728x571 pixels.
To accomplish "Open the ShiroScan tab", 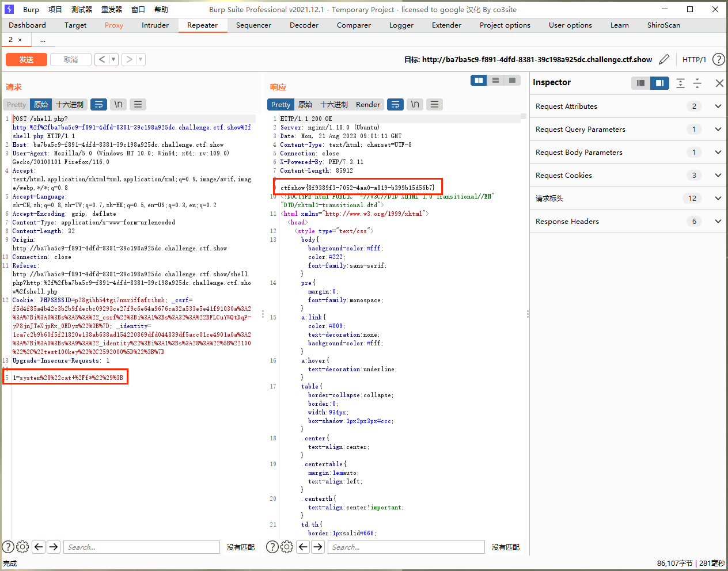I will tap(663, 25).
